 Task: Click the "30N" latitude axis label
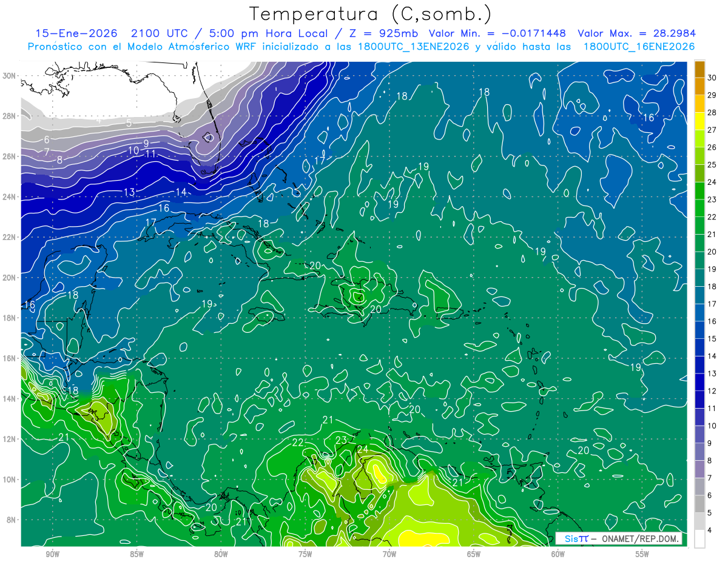click(x=9, y=76)
